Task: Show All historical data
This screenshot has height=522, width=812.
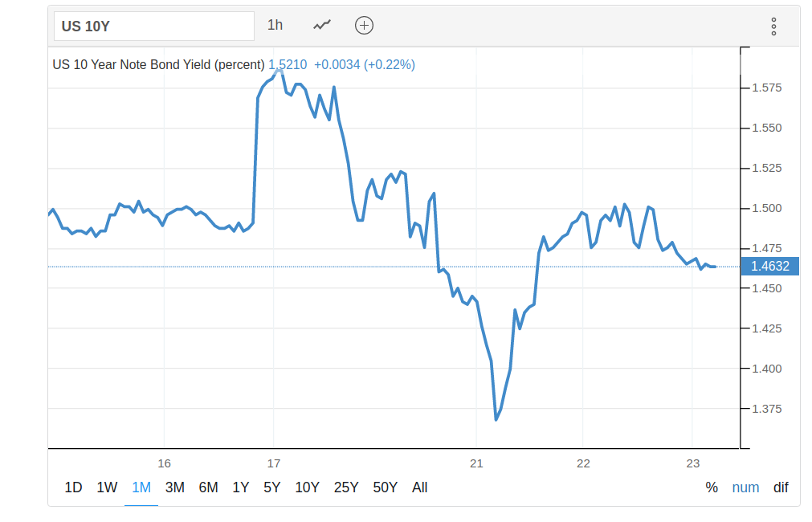Action: click(419, 487)
